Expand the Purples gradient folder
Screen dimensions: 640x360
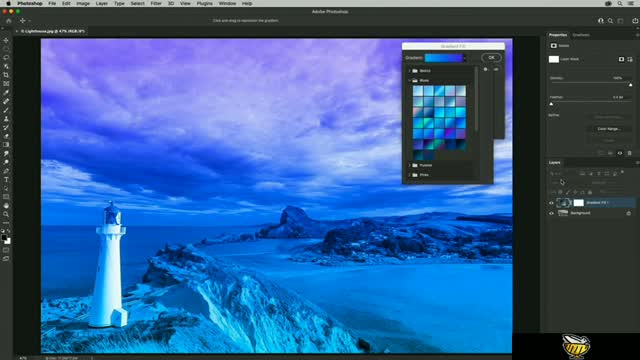[x=409, y=165]
